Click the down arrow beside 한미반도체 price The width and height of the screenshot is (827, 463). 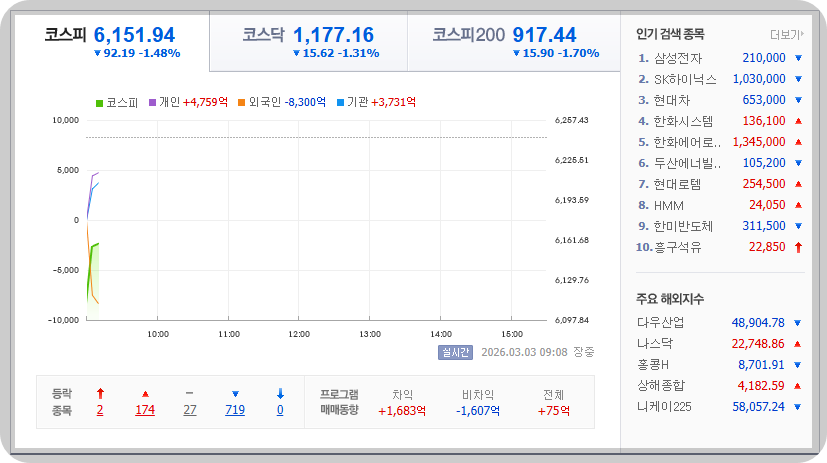pyautogui.click(x=799, y=226)
